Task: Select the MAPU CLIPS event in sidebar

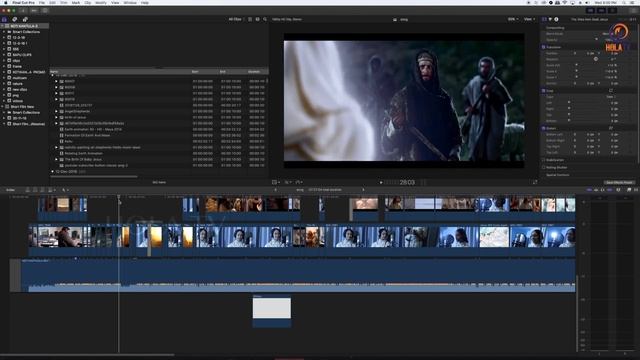Action: pyautogui.click(x=22, y=54)
